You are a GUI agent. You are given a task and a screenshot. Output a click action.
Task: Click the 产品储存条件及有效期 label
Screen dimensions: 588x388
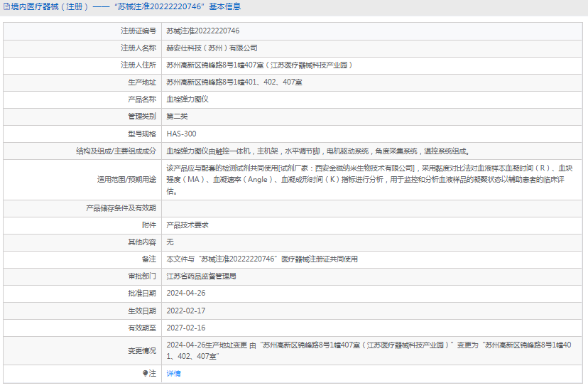click(x=121, y=208)
